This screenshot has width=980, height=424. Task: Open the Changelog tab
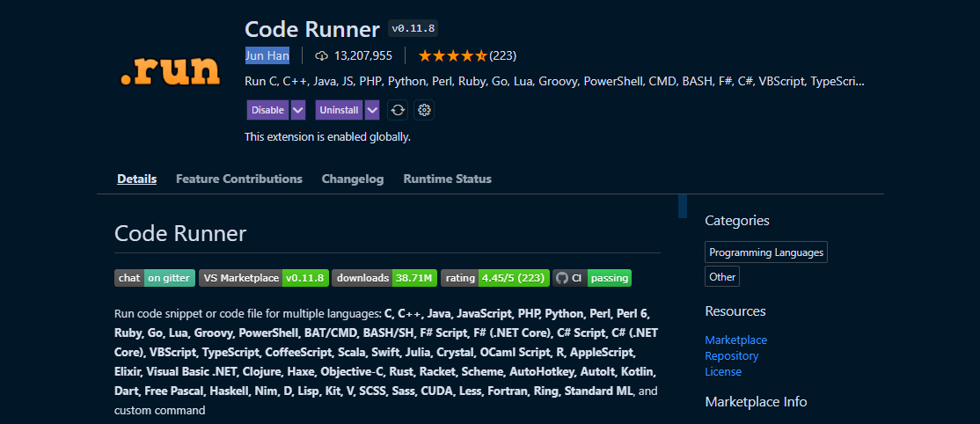pos(353,179)
